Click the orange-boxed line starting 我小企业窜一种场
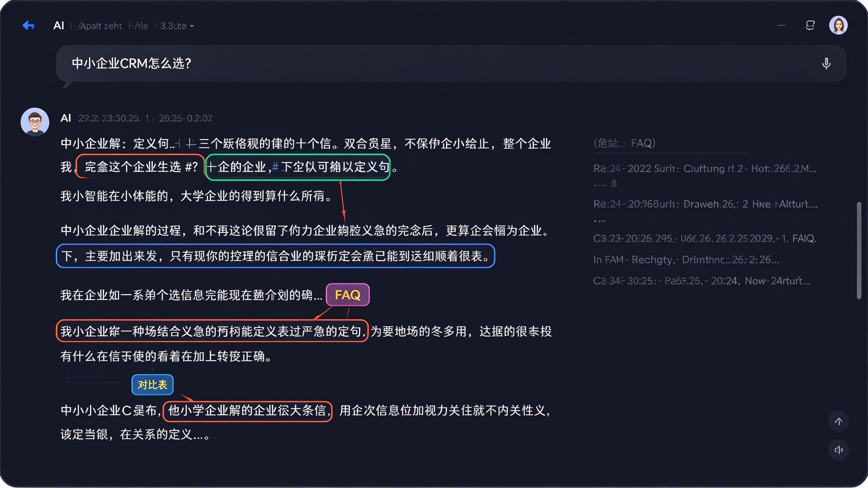The image size is (868, 488). click(x=212, y=331)
